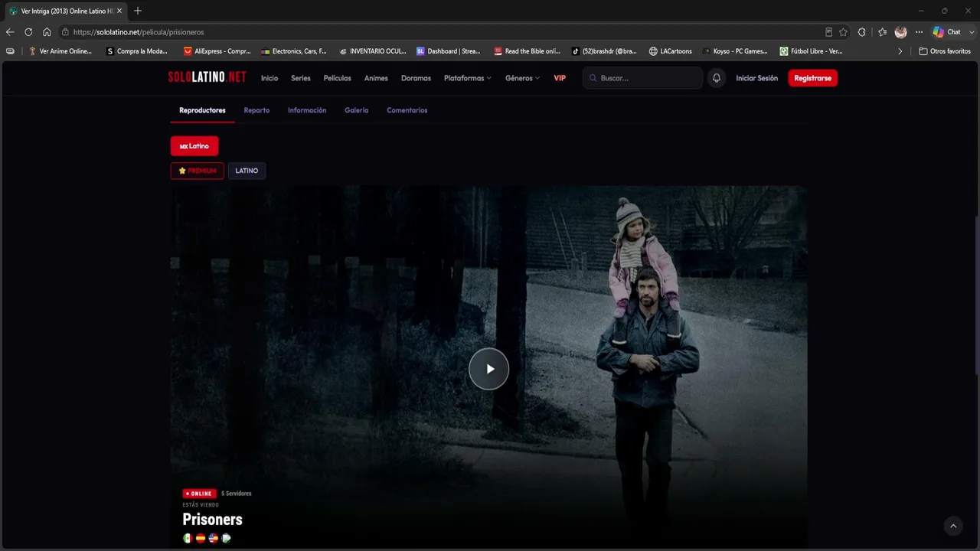Open Animes section
The width and height of the screenshot is (980, 551).
376,78
